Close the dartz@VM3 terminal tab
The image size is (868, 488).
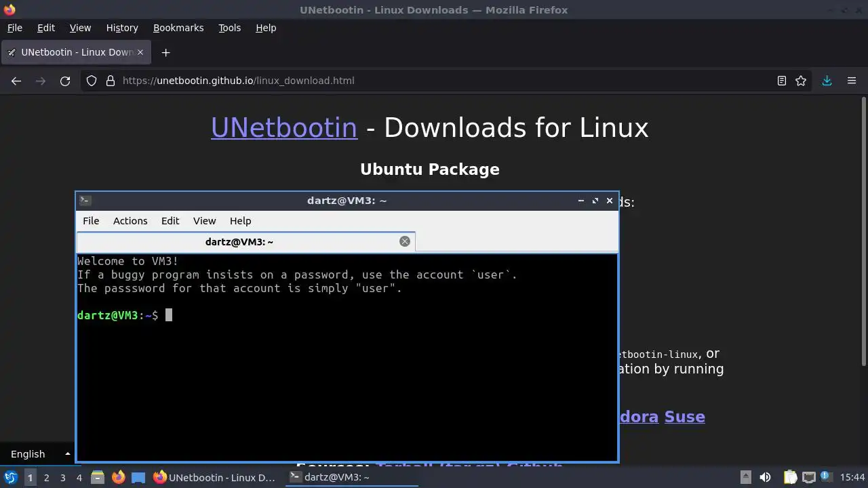[x=405, y=241]
